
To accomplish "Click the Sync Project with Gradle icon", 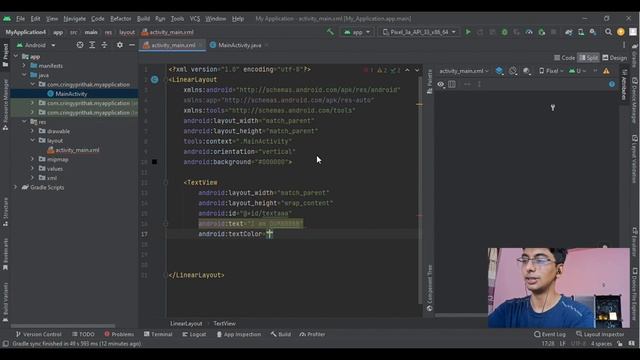I will (569, 32).
